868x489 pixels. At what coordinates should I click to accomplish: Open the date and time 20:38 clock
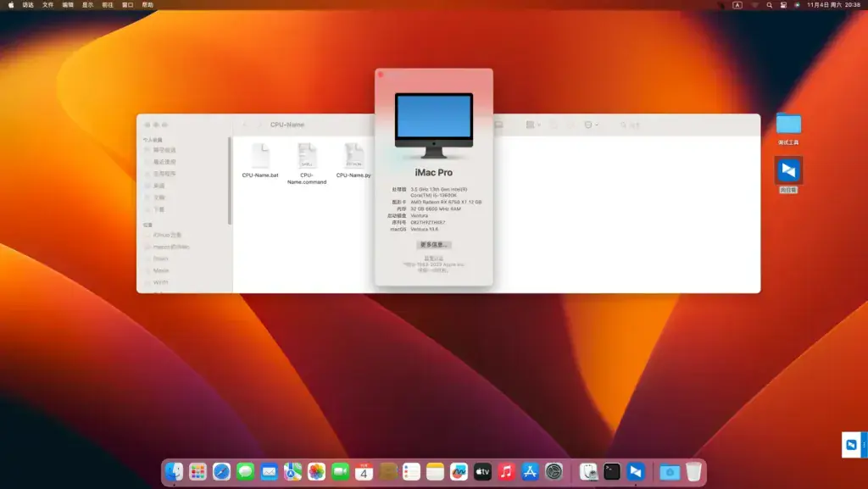pyautogui.click(x=834, y=5)
